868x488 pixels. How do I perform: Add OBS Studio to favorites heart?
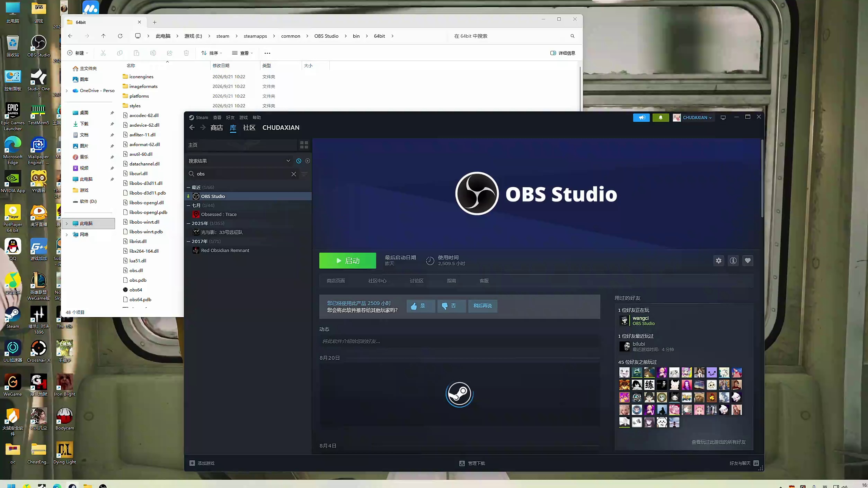pos(748,261)
